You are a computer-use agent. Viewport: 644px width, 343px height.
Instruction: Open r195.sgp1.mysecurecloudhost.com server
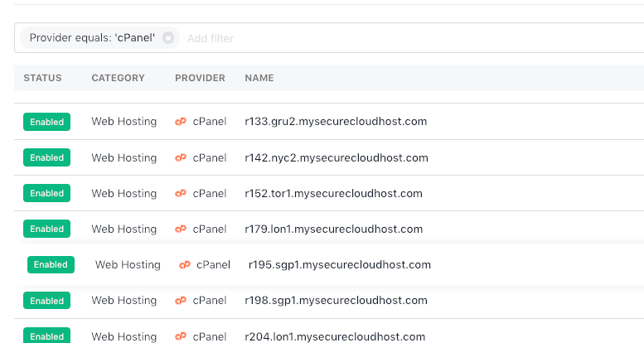tap(340, 265)
